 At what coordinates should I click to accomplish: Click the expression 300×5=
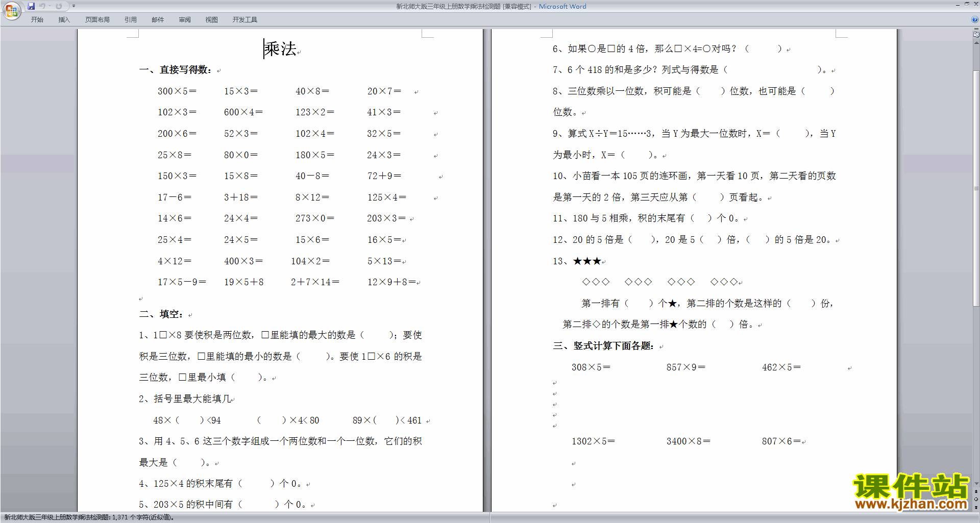[177, 91]
